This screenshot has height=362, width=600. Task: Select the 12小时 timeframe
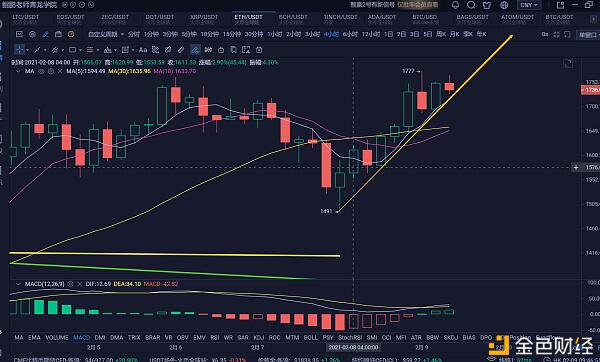[x=371, y=34]
